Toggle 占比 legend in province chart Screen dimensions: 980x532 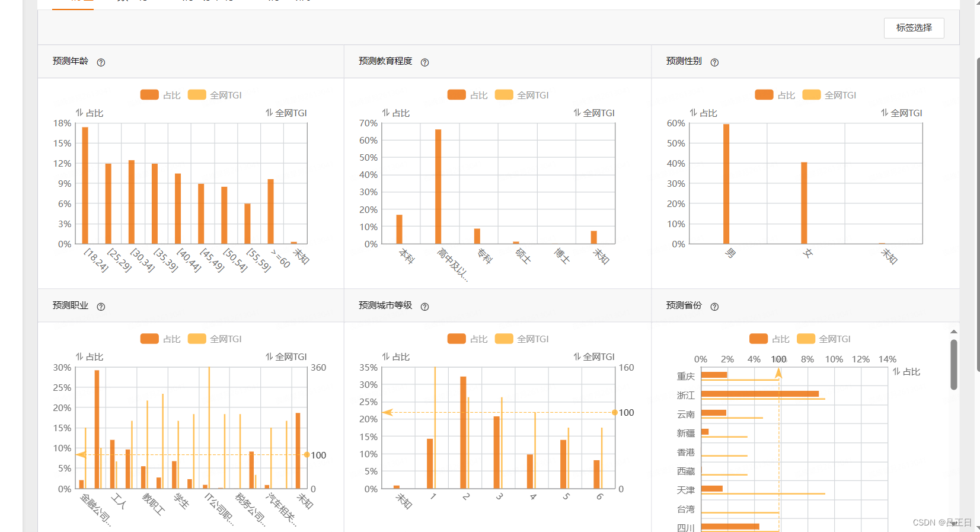pos(770,339)
